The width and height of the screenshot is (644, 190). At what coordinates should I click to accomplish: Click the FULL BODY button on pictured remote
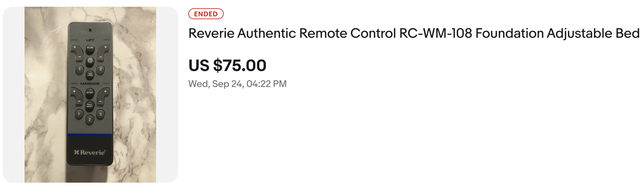[90, 105]
